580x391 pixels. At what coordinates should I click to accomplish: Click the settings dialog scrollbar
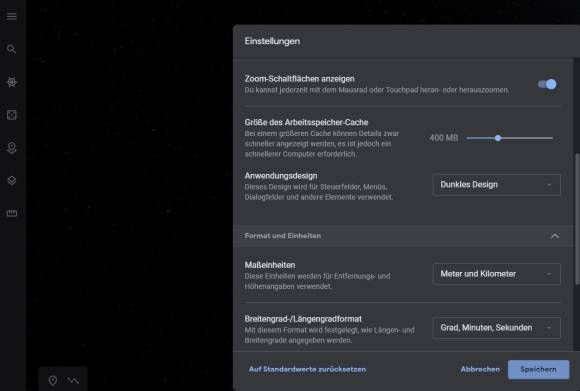point(577,219)
